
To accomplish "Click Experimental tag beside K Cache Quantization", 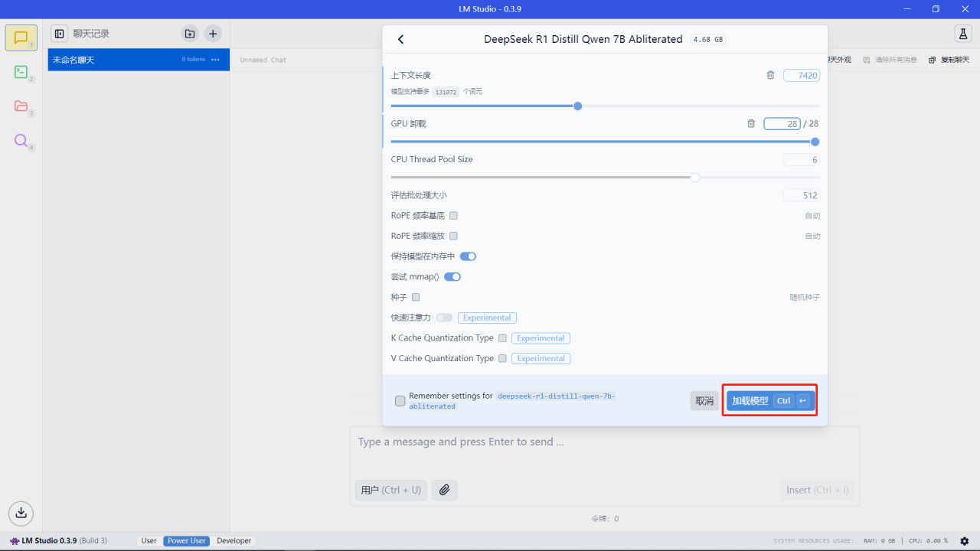I will coord(541,337).
